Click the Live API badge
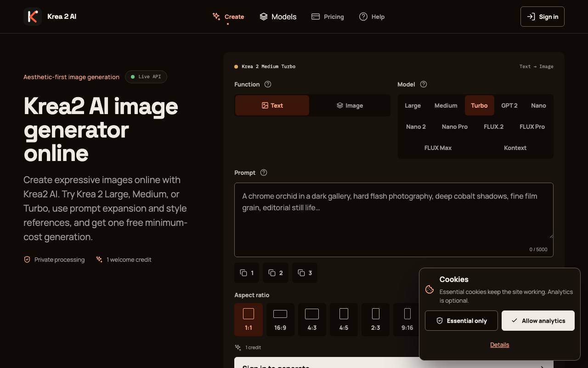 (x=146, y=77)
